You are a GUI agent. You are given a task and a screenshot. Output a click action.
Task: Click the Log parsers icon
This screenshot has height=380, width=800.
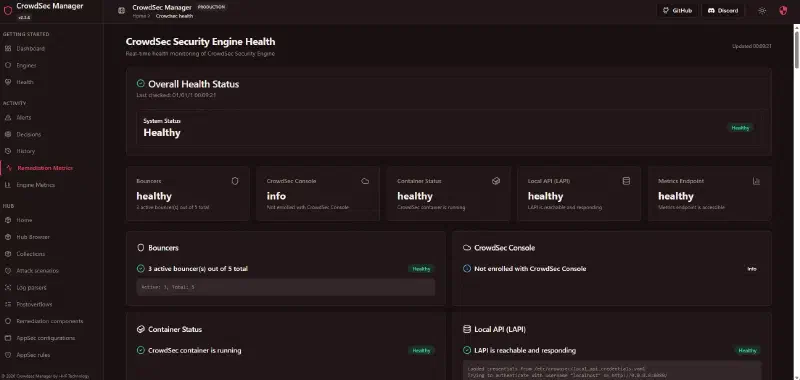point(8,287)
